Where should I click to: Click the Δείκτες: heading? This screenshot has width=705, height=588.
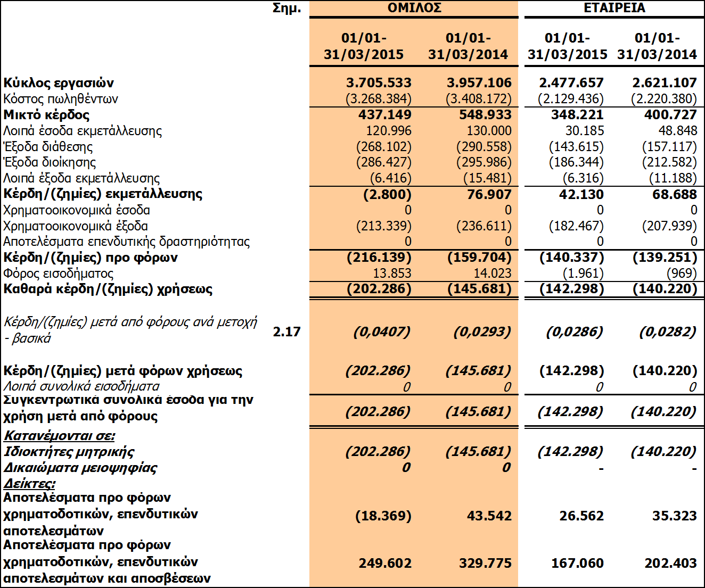pyautogui.click(x=29, y=484)
